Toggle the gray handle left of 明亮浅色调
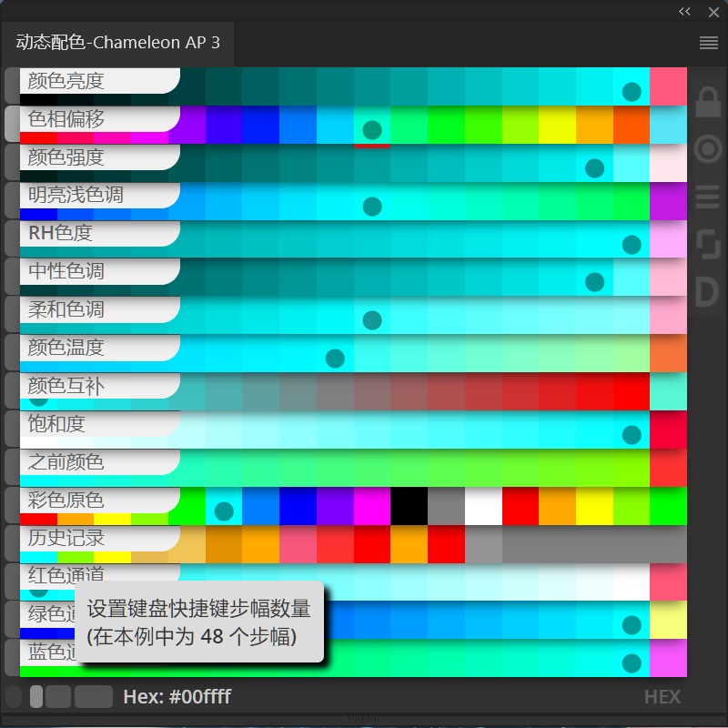 click(12, 200)
